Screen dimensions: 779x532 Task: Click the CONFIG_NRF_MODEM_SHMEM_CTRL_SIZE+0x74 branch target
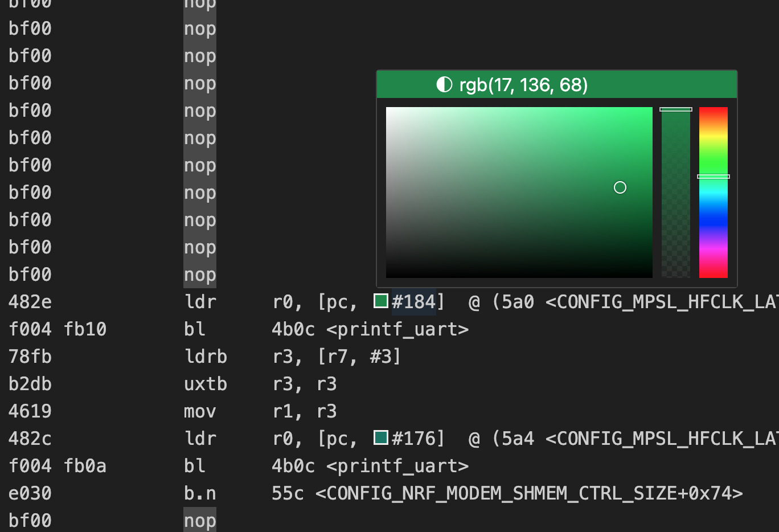[528, 493]
